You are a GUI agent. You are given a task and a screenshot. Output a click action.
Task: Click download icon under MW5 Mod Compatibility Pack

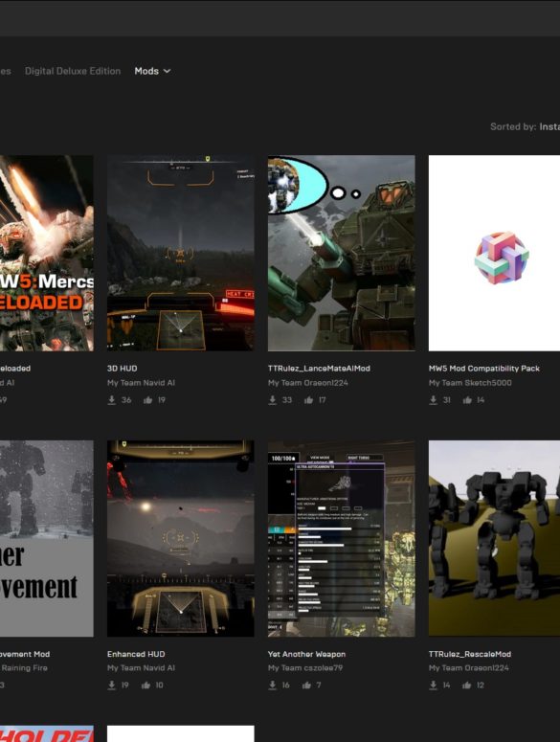[x=434, y=400]
